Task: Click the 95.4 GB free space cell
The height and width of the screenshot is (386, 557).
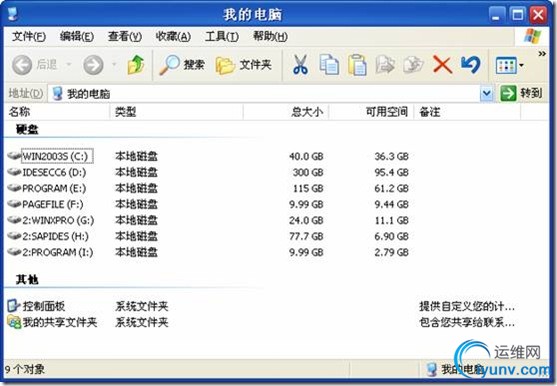Action: [x=391, y=173]
